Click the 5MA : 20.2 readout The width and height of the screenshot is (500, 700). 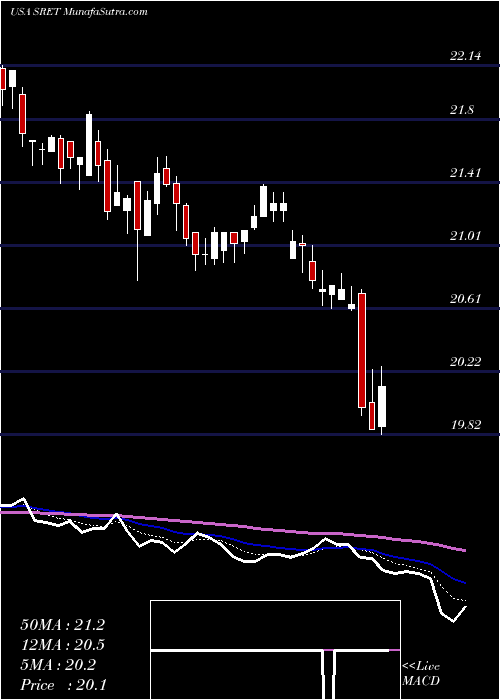pos(58,665)
